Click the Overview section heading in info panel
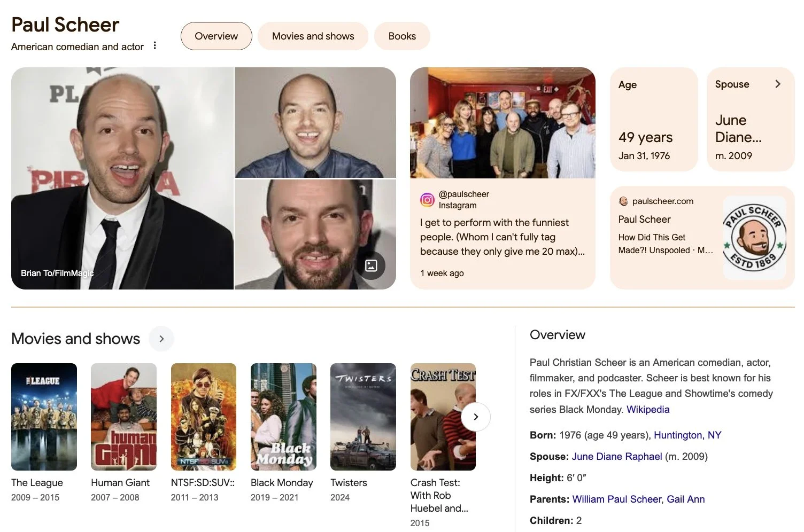 [x=558, y=335]
